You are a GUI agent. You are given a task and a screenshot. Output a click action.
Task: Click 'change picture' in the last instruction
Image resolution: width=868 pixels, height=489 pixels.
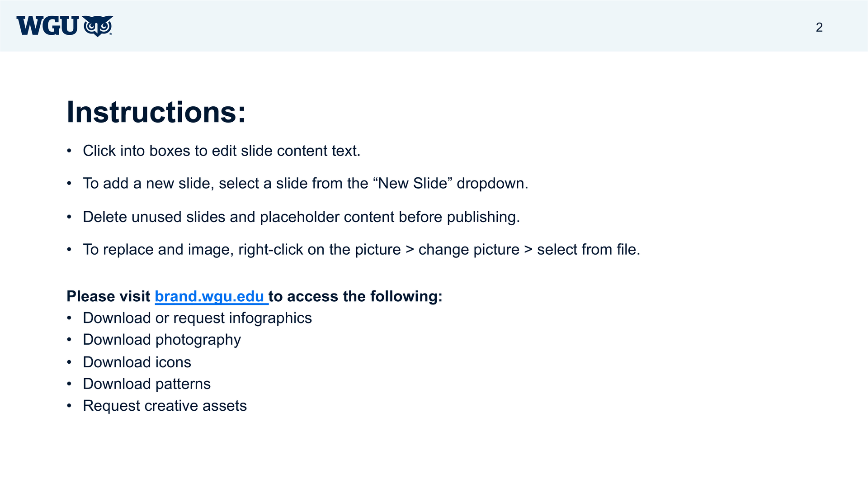(469, 250)
